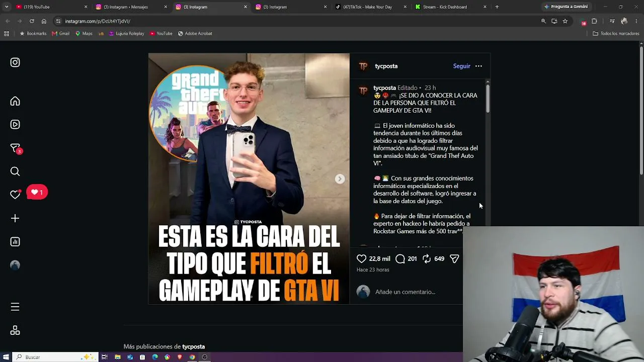Open the like notification bubble
The height and width of the screenshot is (362, 644).
pos(37,192)
